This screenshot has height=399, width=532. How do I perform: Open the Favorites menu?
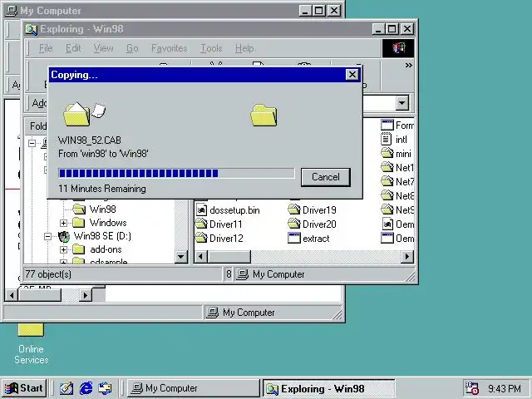pos(170,48)
